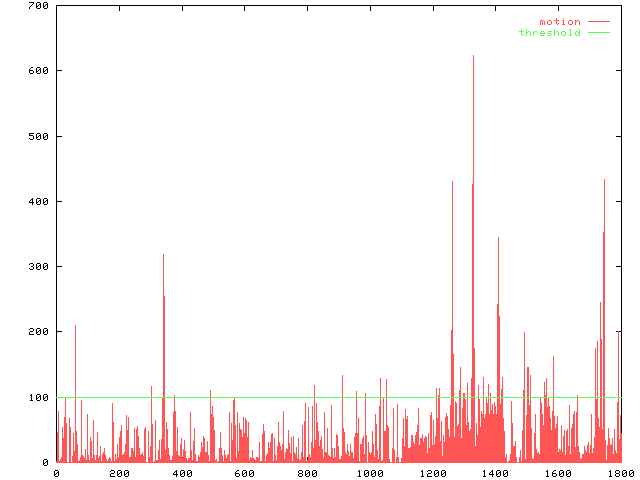The height and width of the screenshot is (480, 640).
Task: Click the x-axis label 200
Action: [119, 474]
